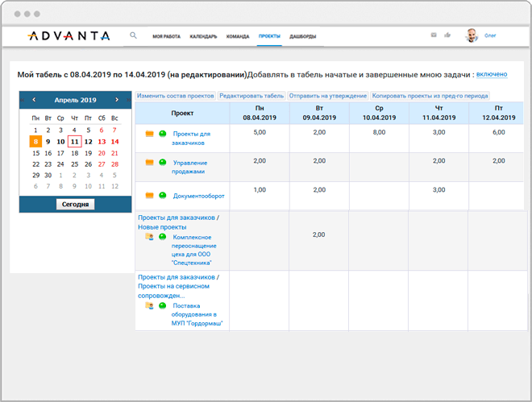Click the ADVANTA logo

click(x=69, y=35)
